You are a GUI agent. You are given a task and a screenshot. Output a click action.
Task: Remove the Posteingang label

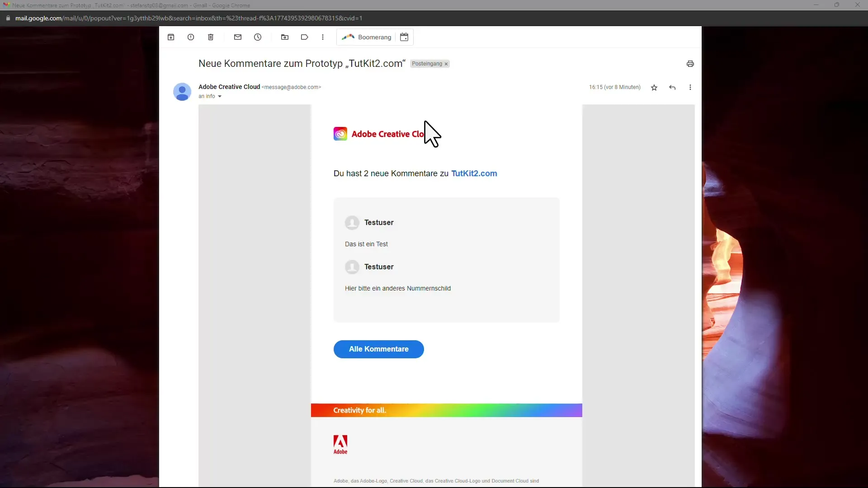click(x=446, y=64)
